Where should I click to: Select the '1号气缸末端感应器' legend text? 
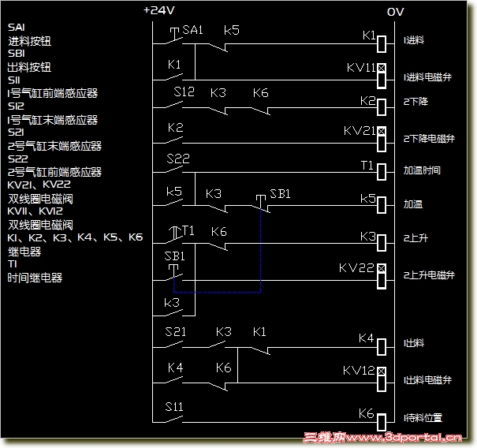point(53,120)
